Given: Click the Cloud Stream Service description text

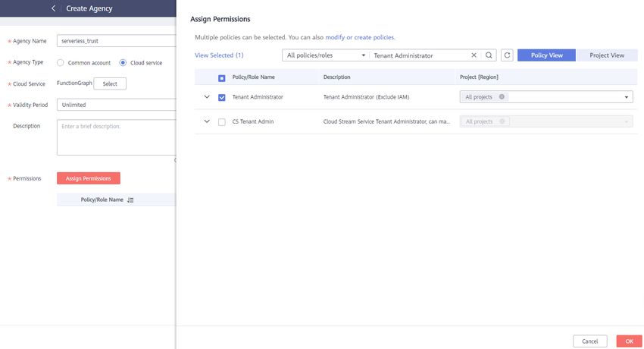Looking at the screenshot, I should tap(386, 121).
